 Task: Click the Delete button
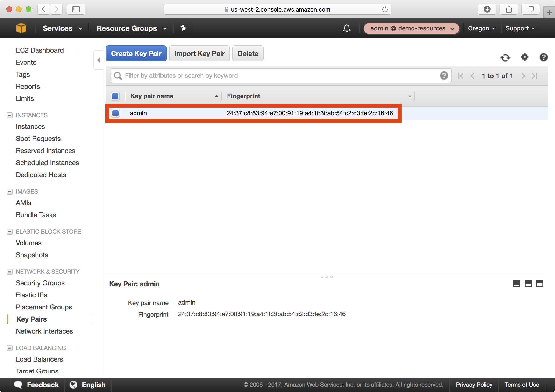(x=248, y=53)
